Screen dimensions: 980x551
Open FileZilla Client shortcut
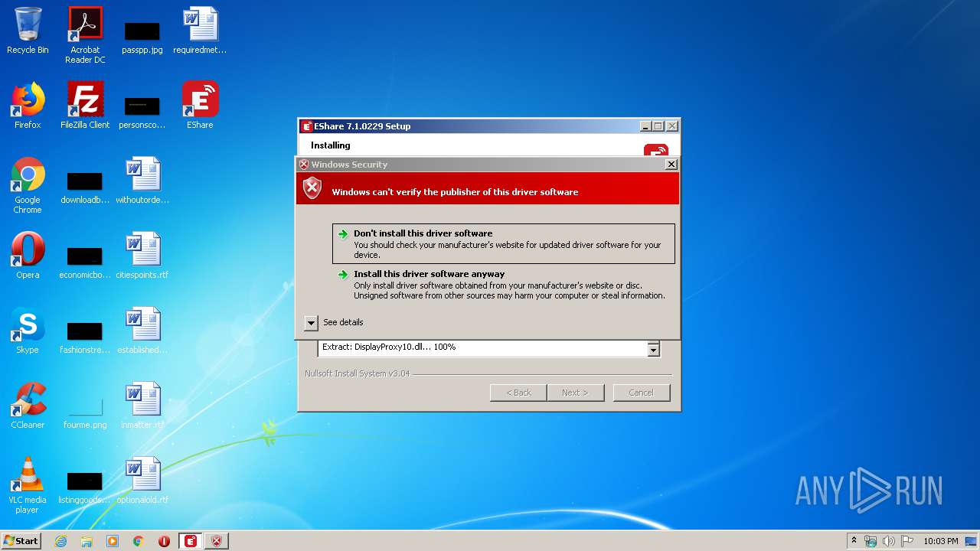85,106
